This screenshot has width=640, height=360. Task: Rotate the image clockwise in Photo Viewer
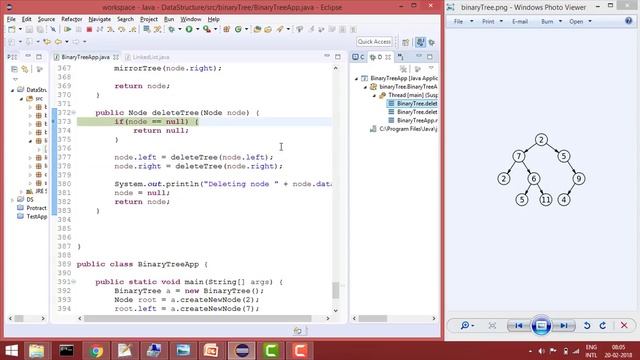[x=603, y=325]
